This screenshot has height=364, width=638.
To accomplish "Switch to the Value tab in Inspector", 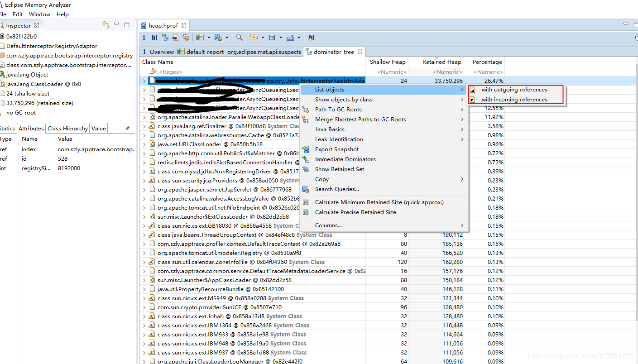I will [99, 128].
